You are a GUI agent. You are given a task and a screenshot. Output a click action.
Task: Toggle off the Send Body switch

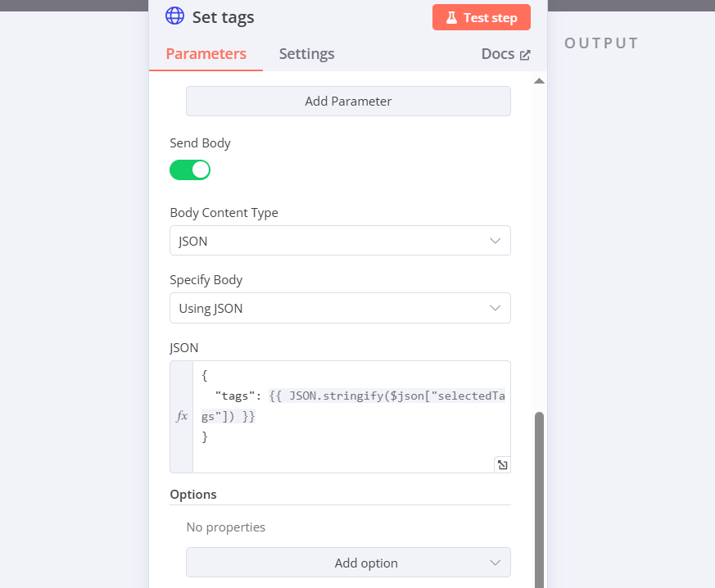pos(190,170)
